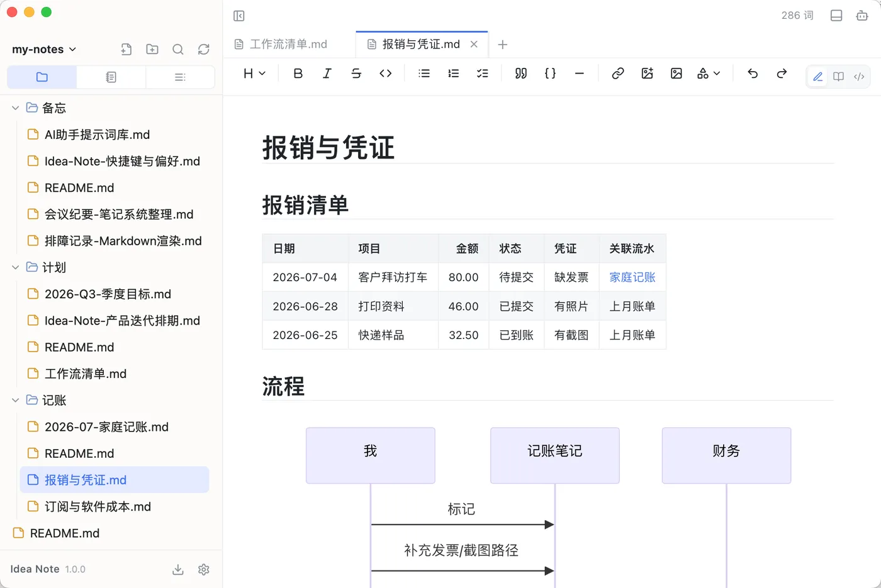
Task: Insert a hyperlink
Action: pos(618,74)
